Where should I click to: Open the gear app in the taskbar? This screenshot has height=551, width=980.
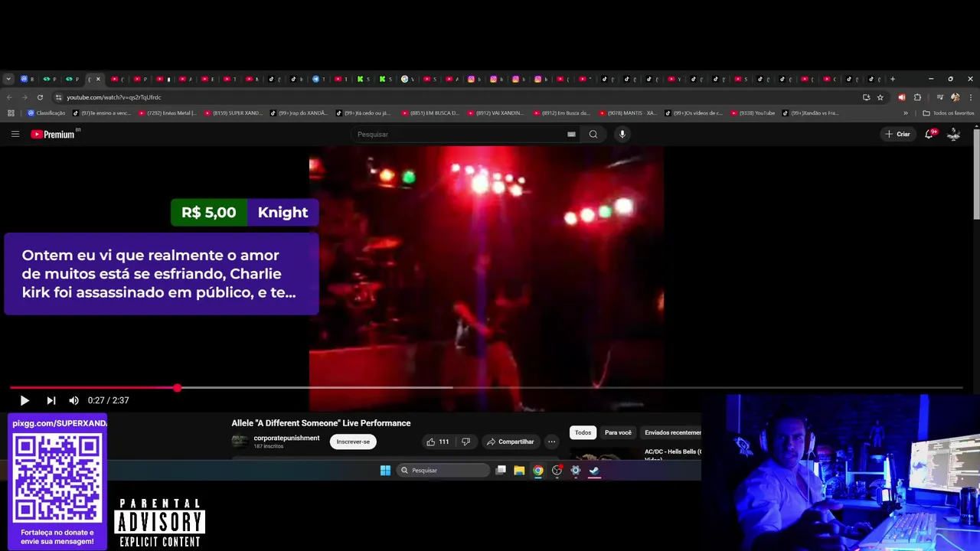576,470
